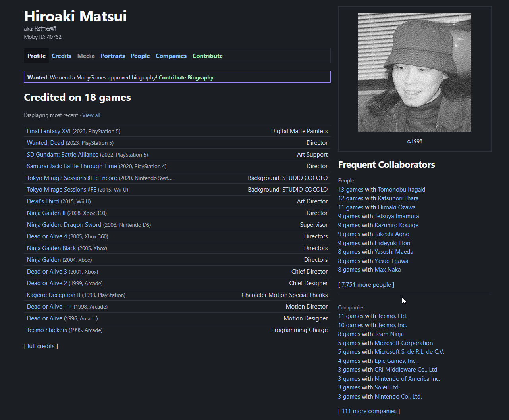Click the 13 games link for Tomonobu Itagaki
The image size is (509, 420).
pyautogui.click(x=351, y=190)
